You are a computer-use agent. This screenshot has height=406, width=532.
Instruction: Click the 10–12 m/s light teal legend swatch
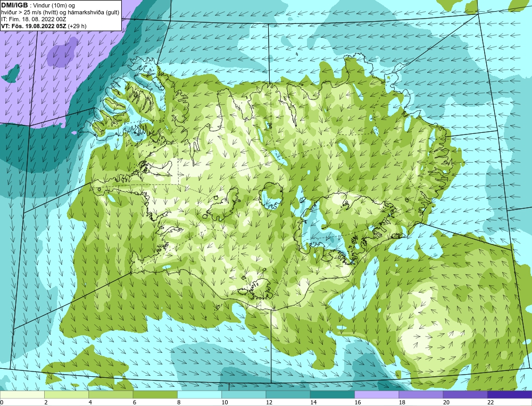point(244,394)
